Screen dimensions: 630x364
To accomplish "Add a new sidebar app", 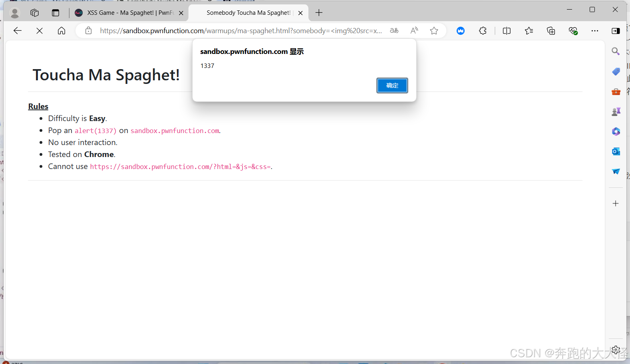I will tap(616, 203).
